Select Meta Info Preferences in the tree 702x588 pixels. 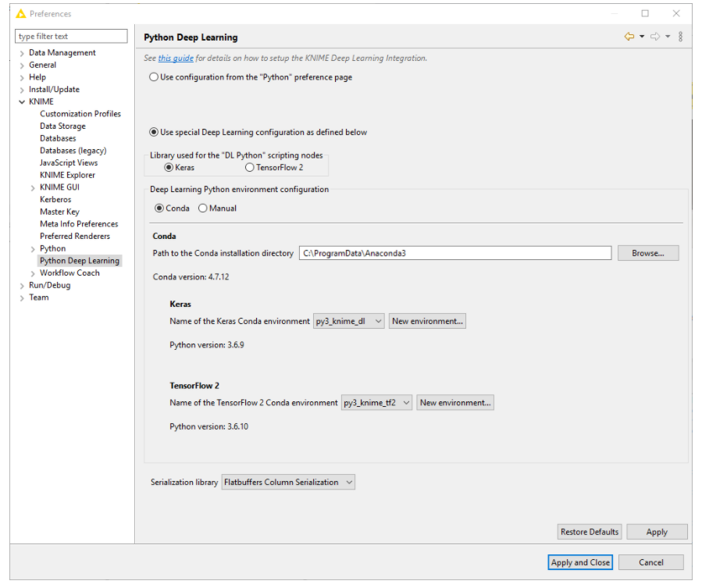click(79, 224)
